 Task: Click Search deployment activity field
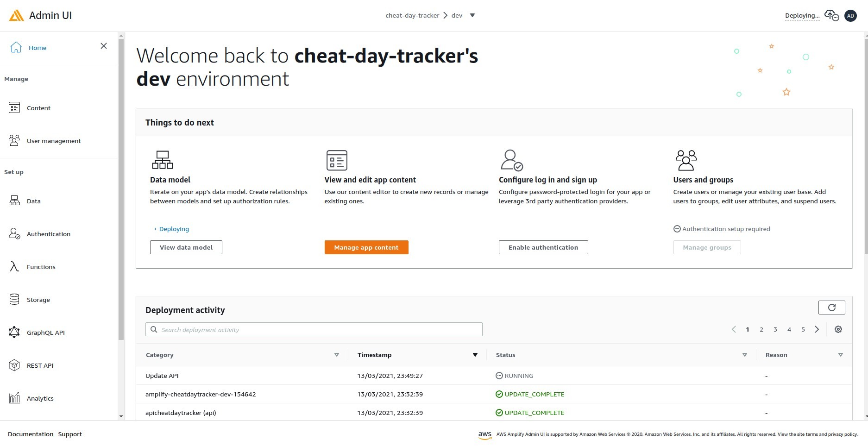tap(314, 329)
